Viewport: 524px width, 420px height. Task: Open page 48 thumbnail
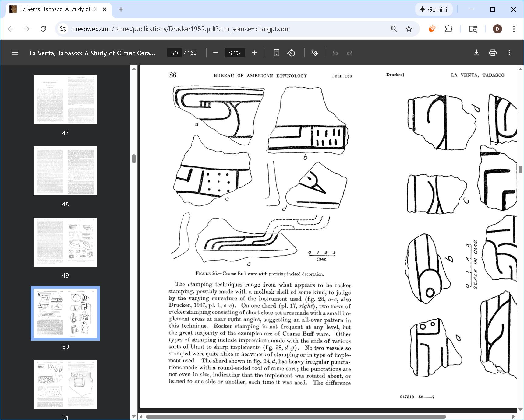[65, 171]
